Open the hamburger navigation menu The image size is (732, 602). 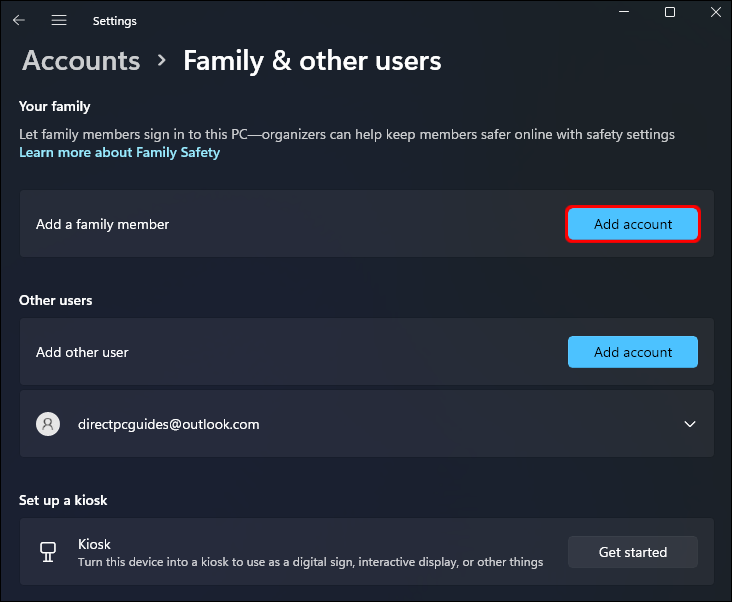59,20
